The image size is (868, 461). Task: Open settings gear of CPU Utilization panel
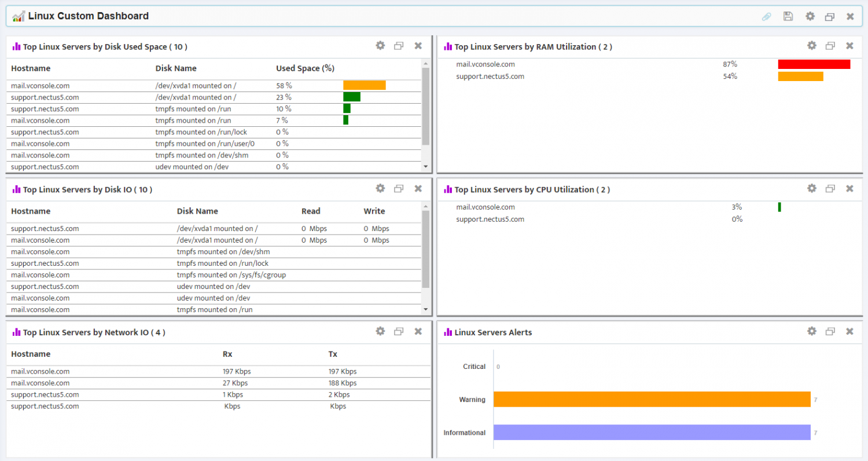(811, 188)
